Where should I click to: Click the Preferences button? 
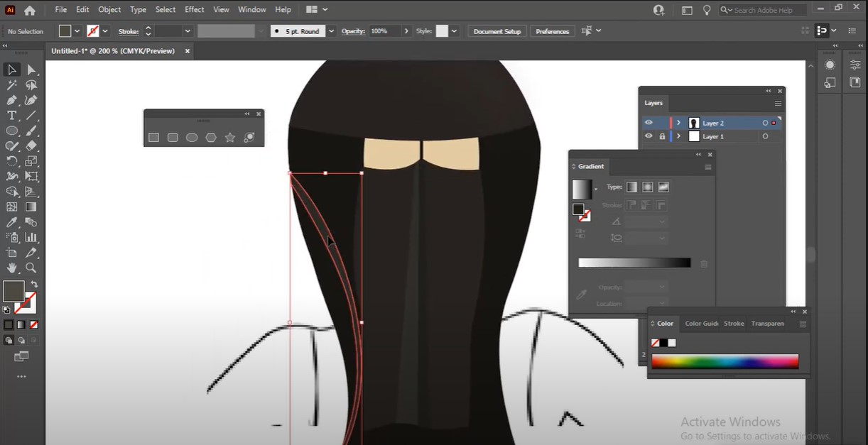point(552,31)
